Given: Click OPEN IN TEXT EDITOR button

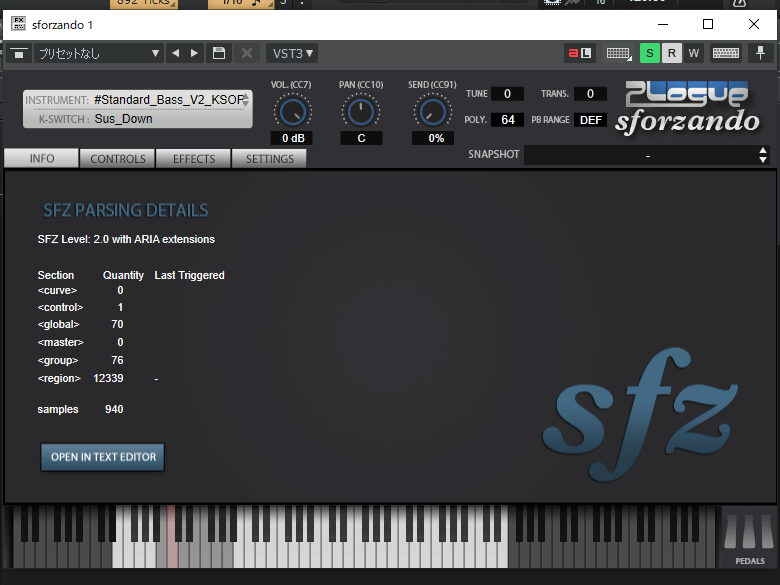Looking at the screenshot, I should coord(103,457).
